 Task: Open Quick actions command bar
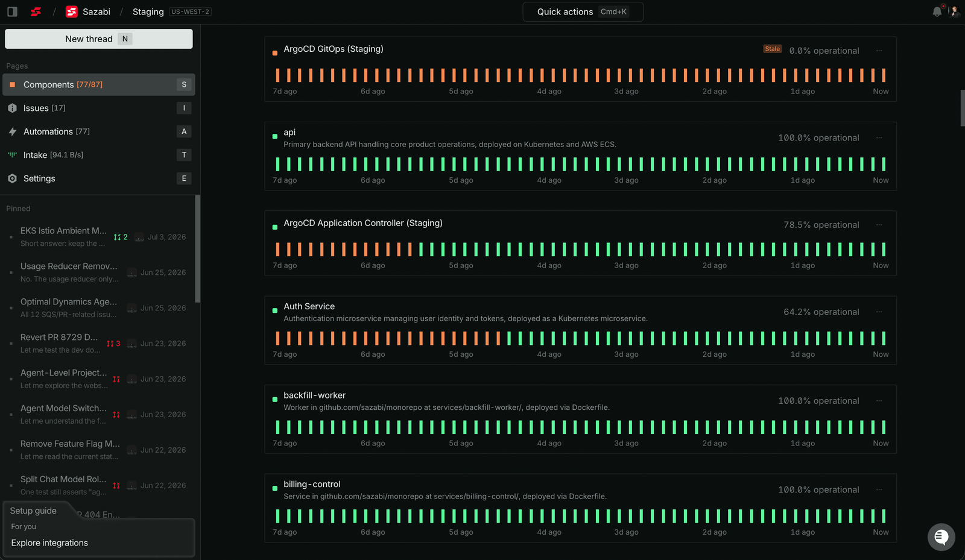(583, 11)
